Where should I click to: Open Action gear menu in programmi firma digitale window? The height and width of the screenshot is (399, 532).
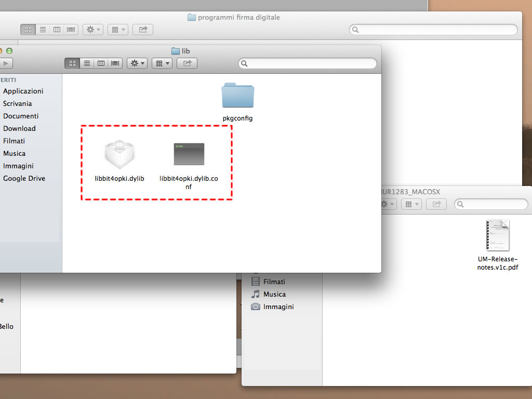click(92, 30)
